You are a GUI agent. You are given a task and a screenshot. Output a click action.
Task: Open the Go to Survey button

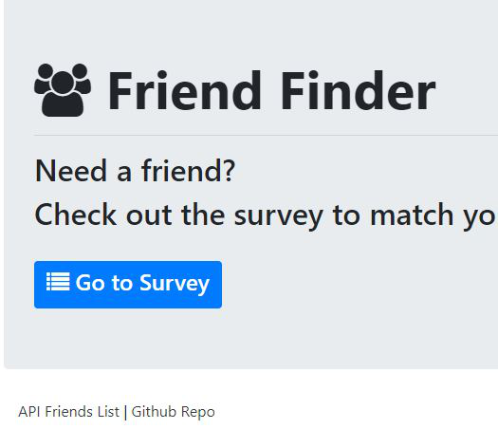[128, 285]
